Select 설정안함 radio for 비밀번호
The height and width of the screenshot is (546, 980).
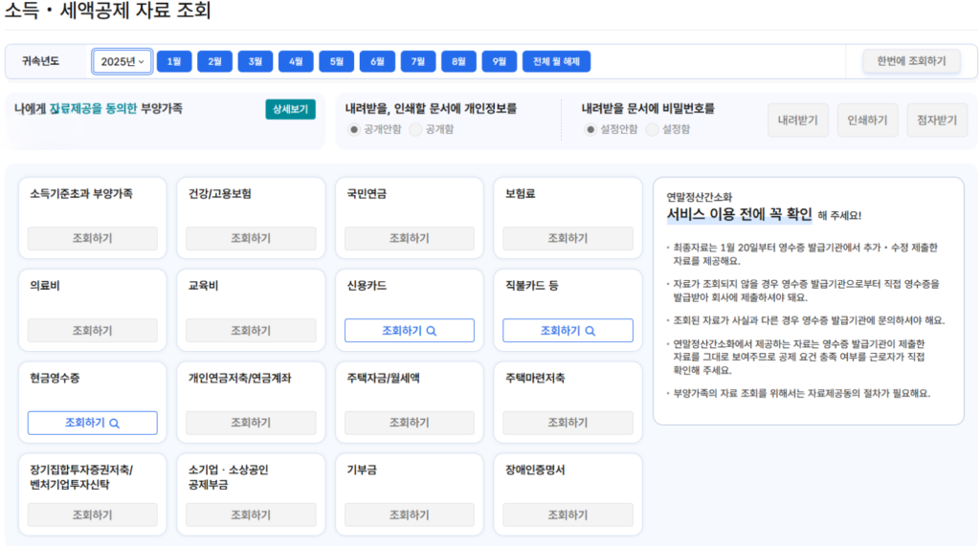tap(590, 129)
